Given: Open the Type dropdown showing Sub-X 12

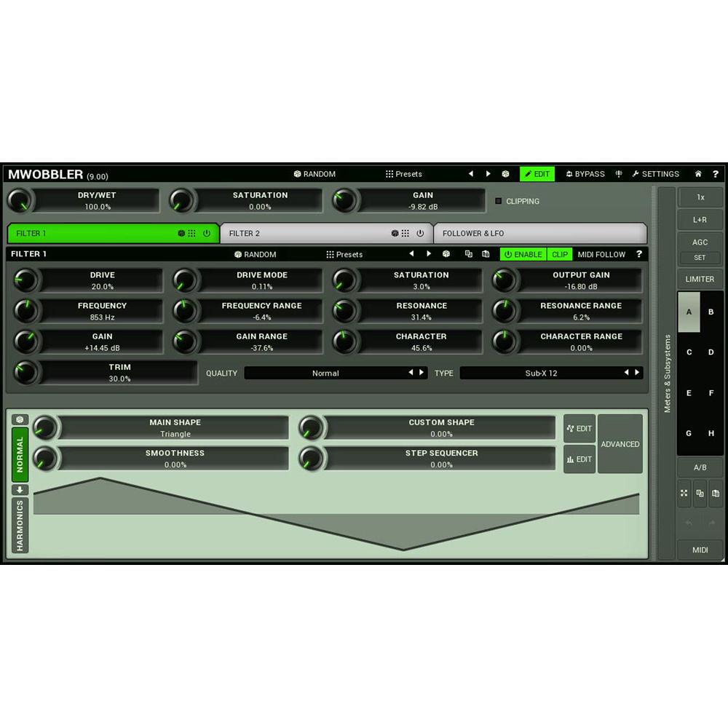Looking at the screenshot, I should point(551,373).
